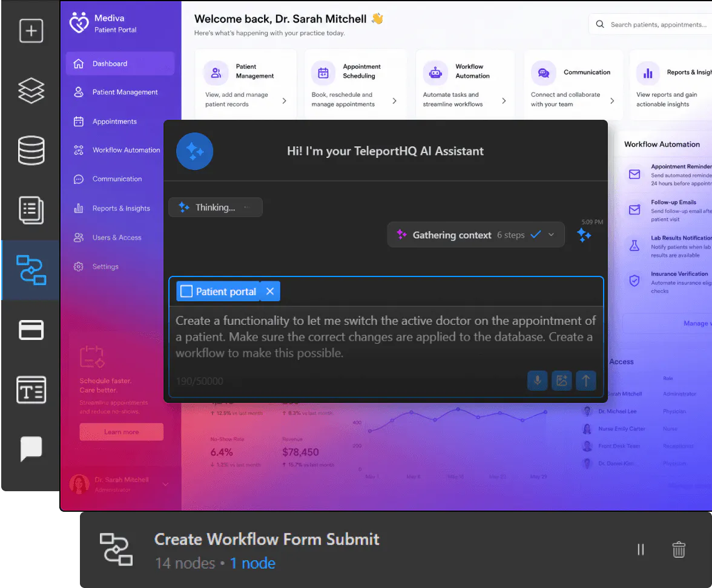This screenshot has height=588, width=712.
Task: Open the Workflow Automation card chevron
Action: click(504, 100)
